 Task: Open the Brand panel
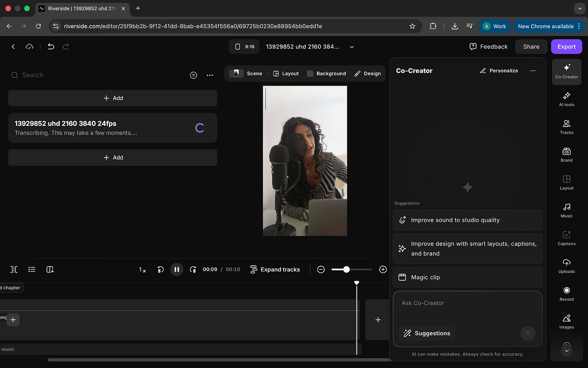(x=566, y=155)
